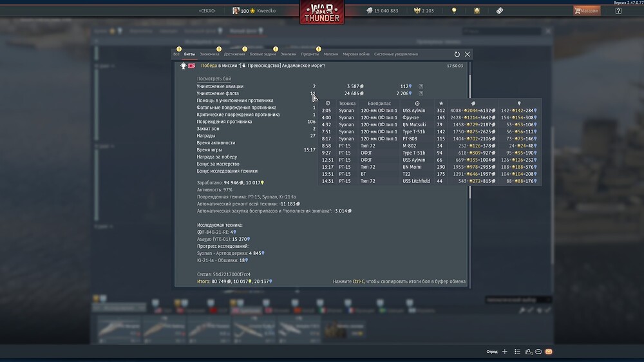Image resolution: width=644 pixels, height=362 pixels.
Task: Select the USS Aylwin kill at 2:05
Action: pyautogui.click(x=429, y=111)
